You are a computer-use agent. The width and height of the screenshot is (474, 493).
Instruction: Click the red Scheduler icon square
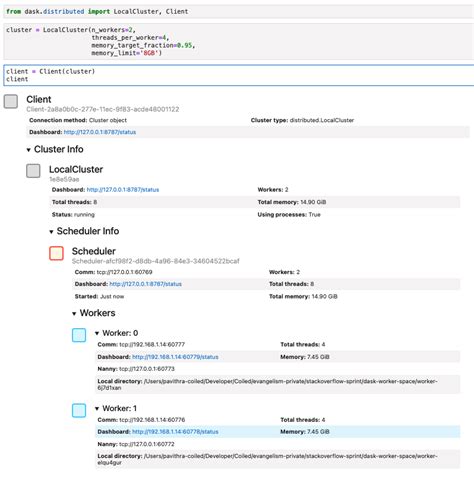(56, 253)
